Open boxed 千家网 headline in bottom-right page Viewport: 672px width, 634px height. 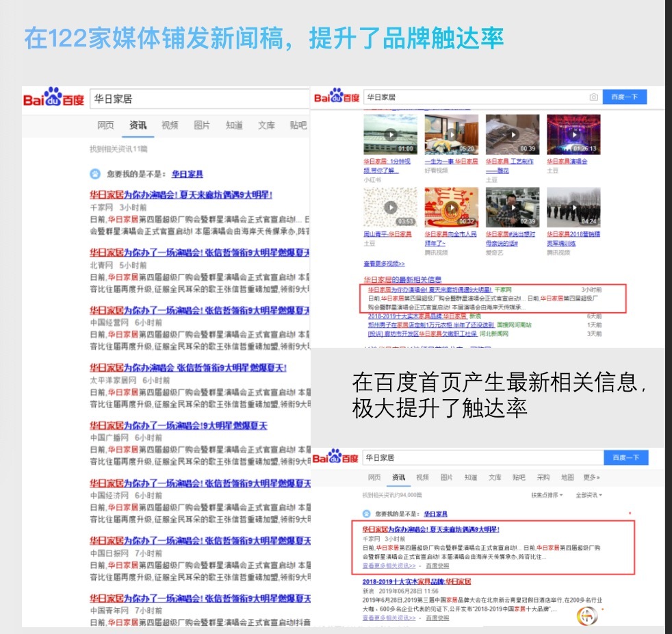[430, 529]
